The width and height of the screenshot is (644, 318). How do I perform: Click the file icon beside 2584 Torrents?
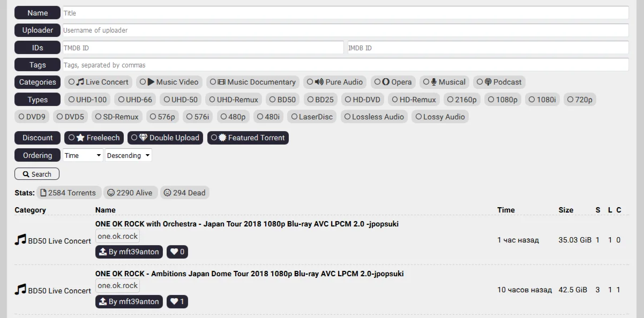coord(44,193)
